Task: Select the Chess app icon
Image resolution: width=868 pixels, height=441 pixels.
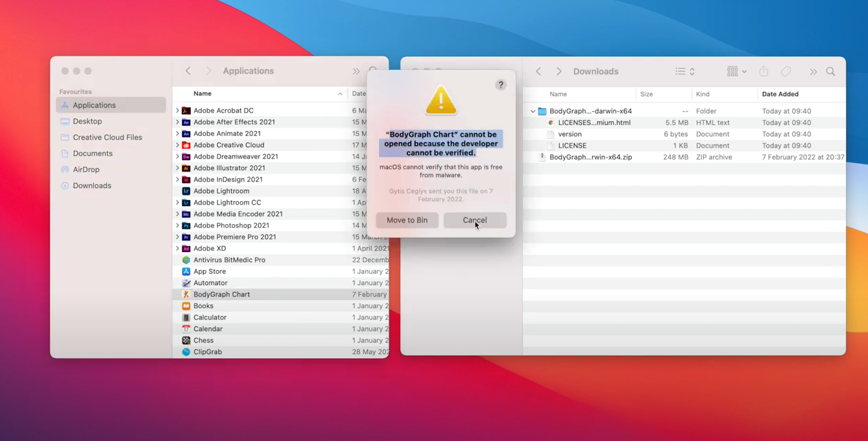Action: pyautogui.click(x=186, y=340)
